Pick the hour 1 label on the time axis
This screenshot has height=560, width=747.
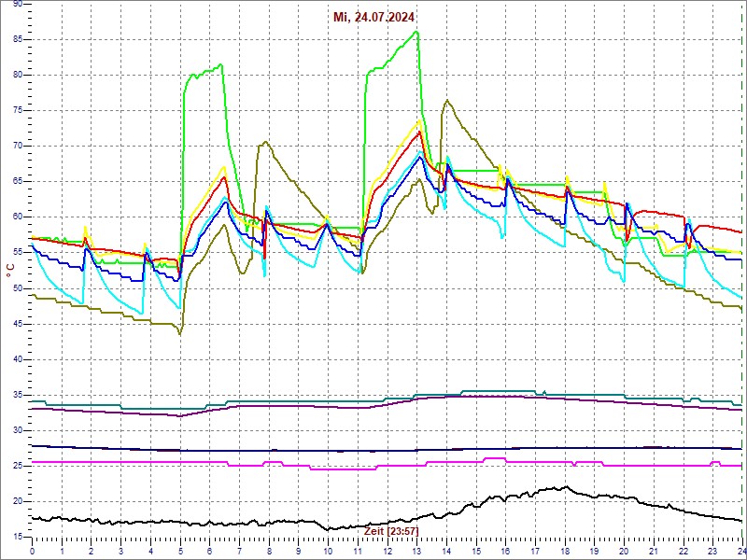(62, 550)
